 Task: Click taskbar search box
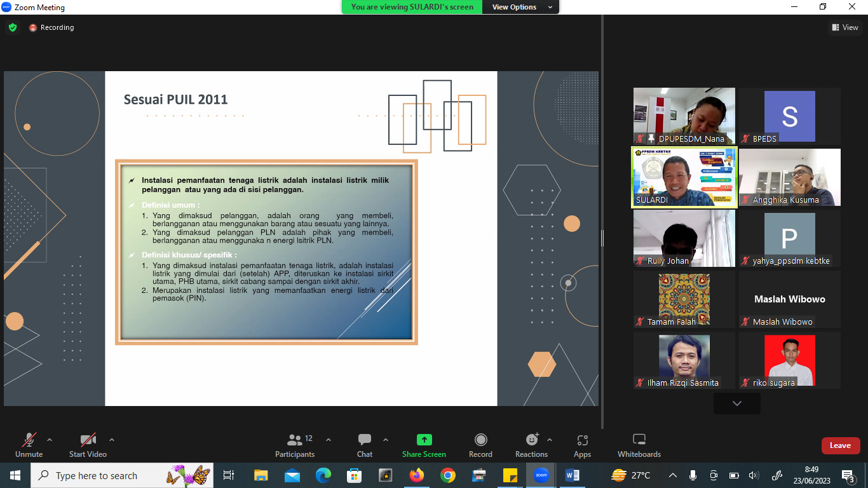click(123, 475)
